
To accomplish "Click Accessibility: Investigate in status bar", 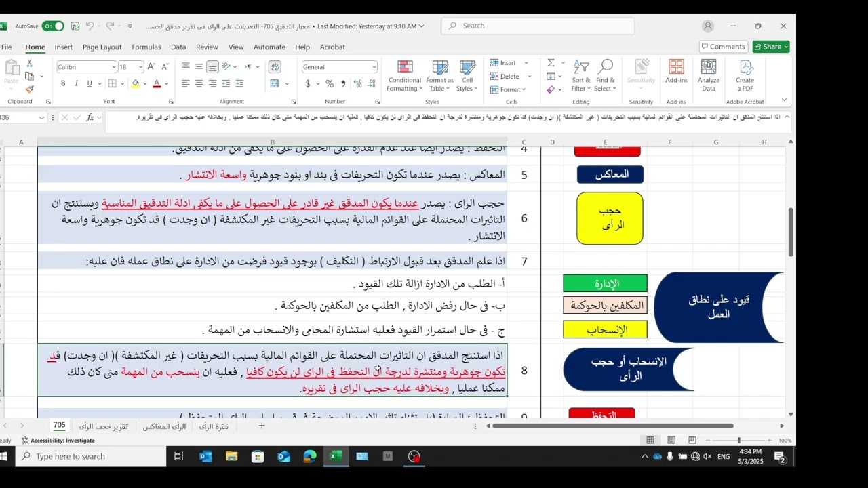I will [58, 440].
